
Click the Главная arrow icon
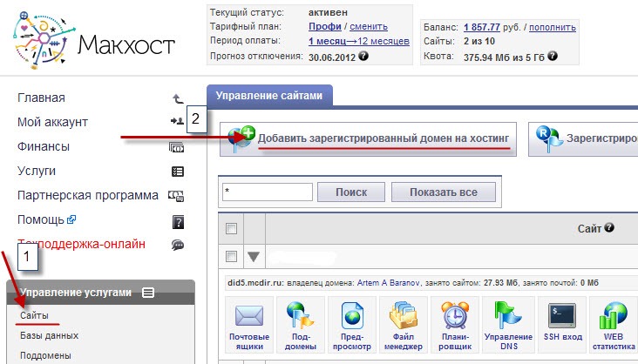(178, 98)
